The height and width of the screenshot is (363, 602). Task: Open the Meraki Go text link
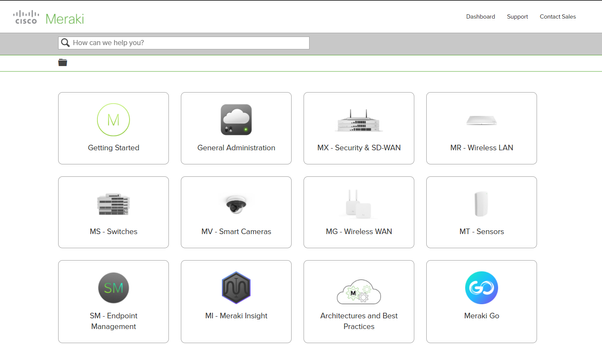click(x=481, y=315)
